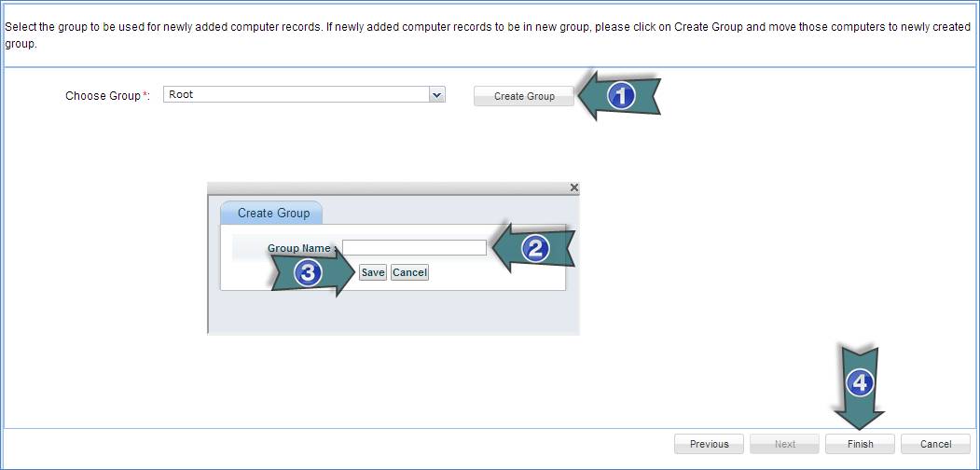
Task: Click the number 1 arrow callout
Action: [621, 95]
